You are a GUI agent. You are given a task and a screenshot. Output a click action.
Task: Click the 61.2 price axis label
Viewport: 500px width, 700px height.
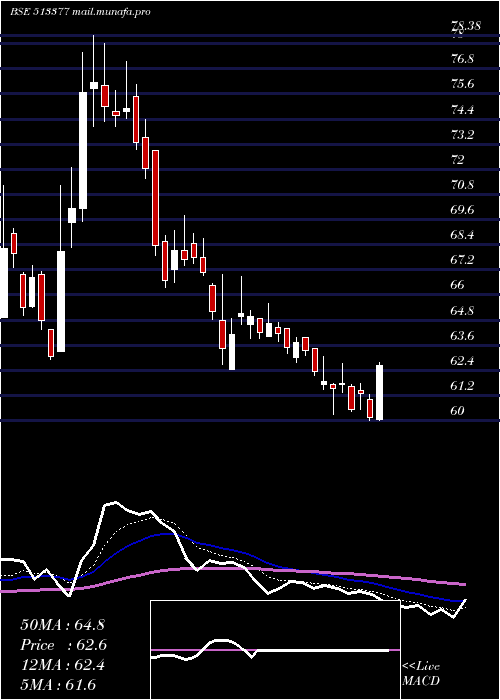[x=462, y=385]
